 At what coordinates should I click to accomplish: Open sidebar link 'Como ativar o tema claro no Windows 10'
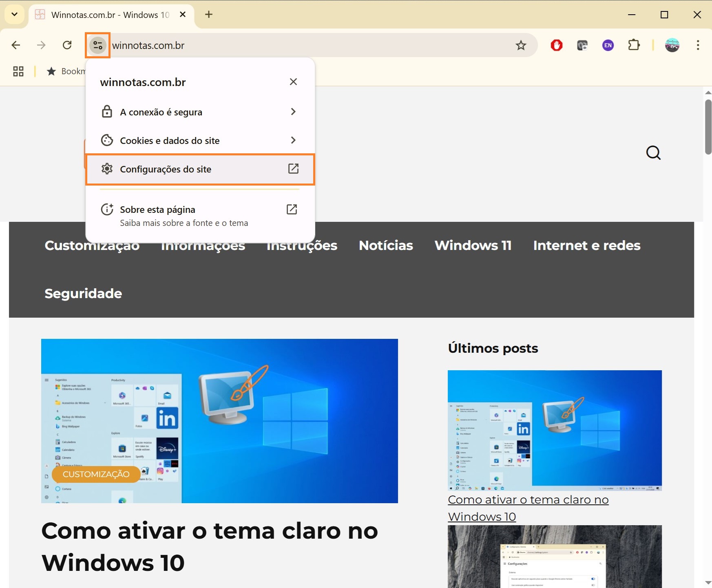point(528,508)
